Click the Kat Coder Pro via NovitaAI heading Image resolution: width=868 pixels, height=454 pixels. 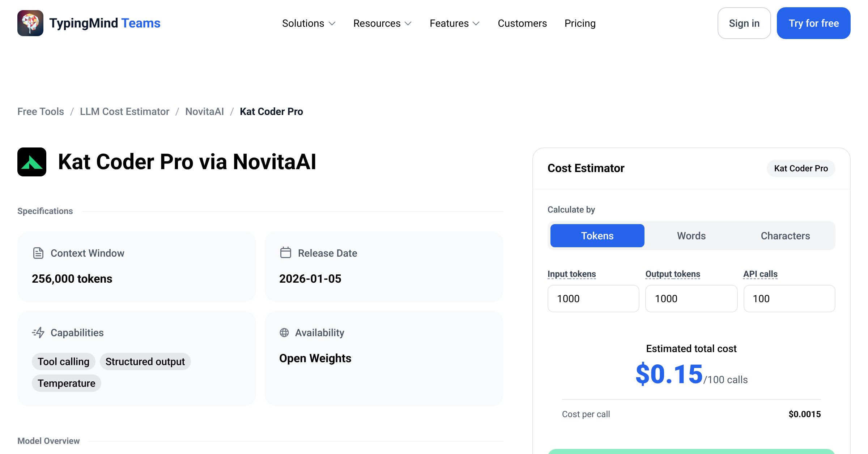pyautogui.click(x=187, y=162)
